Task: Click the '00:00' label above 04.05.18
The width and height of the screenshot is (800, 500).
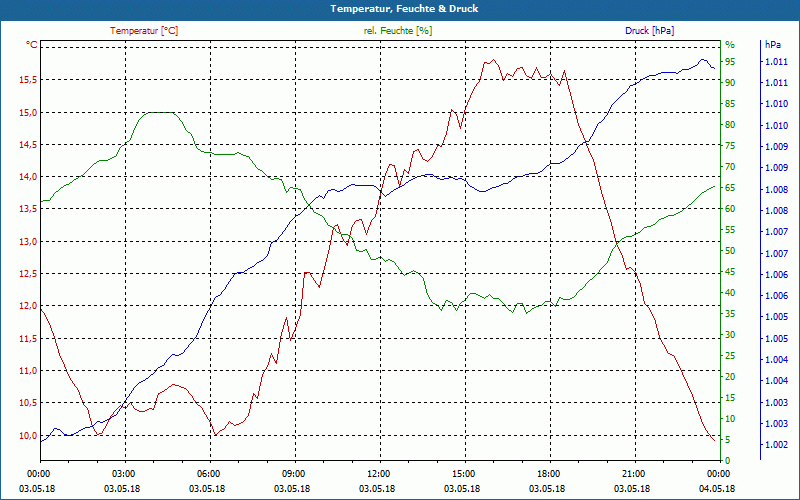Action: [717, 473]
